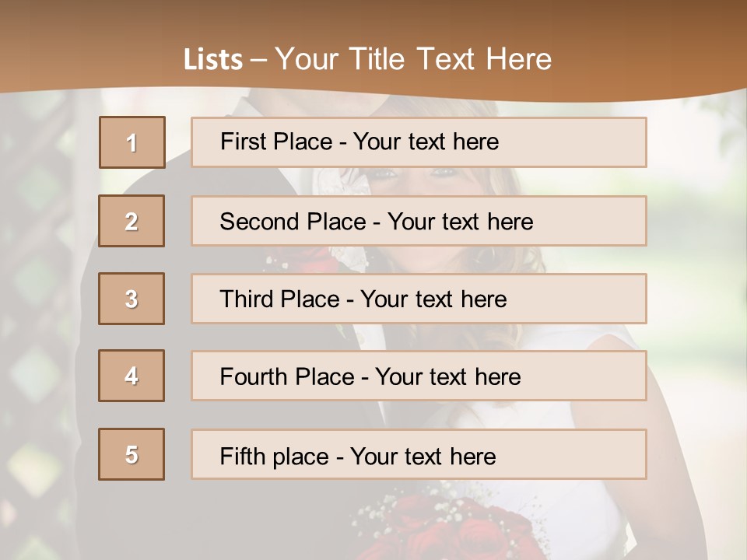Click the number 1 box
Viewport: 747px width, 560px height.
point(132,142)
